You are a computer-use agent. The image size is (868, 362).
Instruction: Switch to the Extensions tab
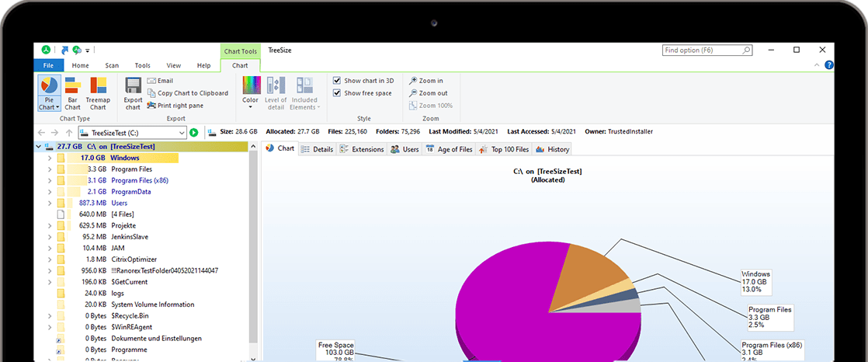pos(362,149)
